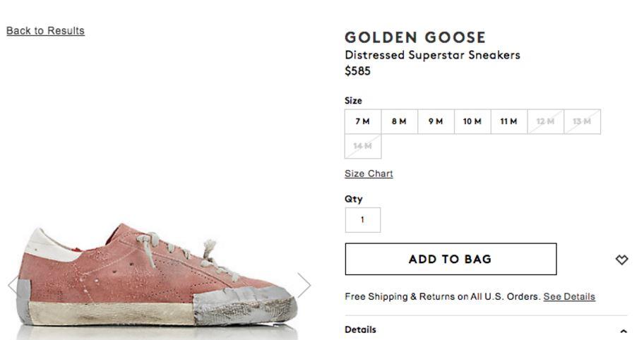This screenshot has height=340, width=644.
Task: Click the Golden Goose brand name
Action: 415,37
